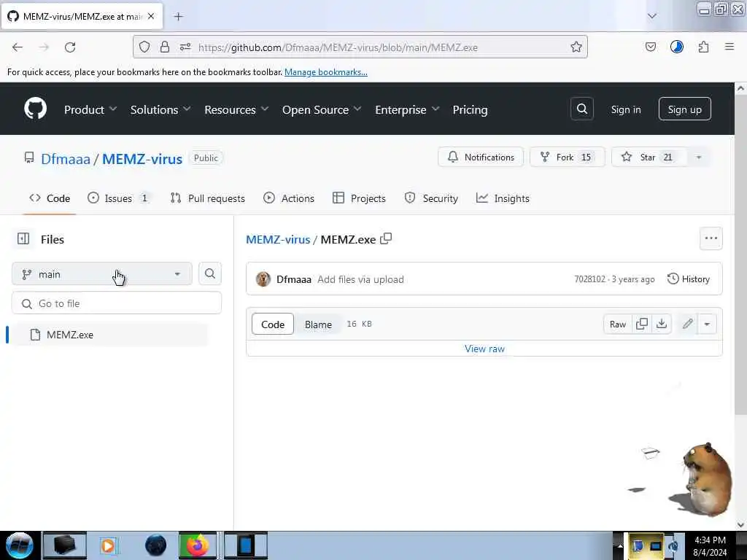Go to the Pricing page
Screen dimensions: 747x560
[470, 109]
